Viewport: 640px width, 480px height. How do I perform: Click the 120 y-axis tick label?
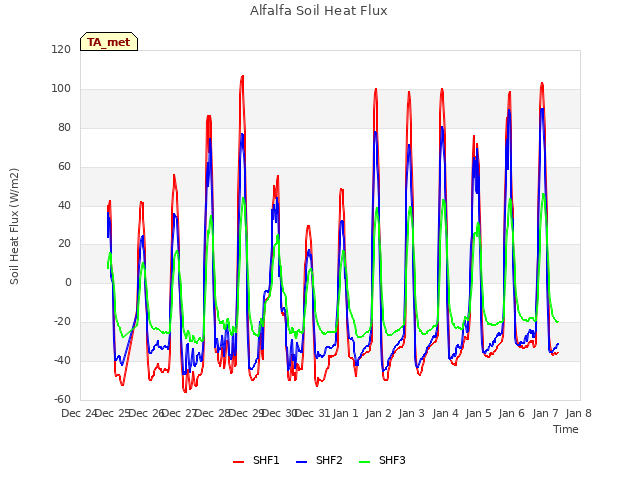61,49
